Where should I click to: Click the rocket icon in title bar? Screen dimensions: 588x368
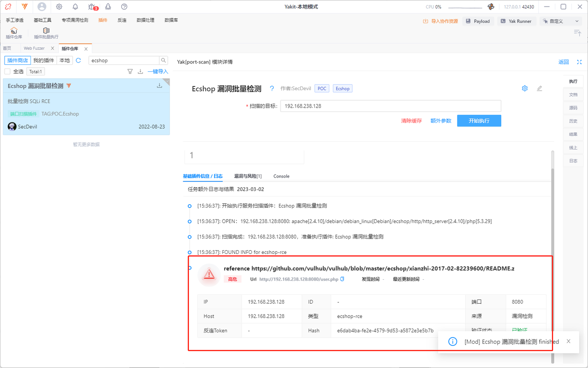tap(108, 7)
